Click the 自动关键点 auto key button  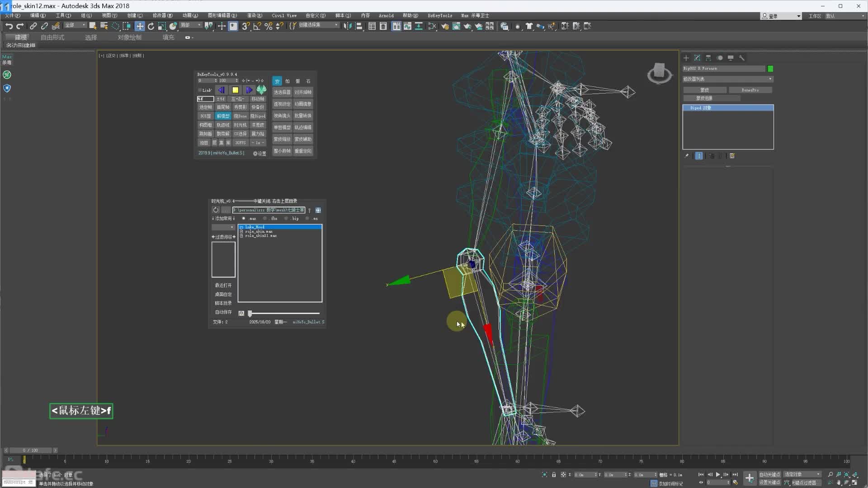pos(769,474)
